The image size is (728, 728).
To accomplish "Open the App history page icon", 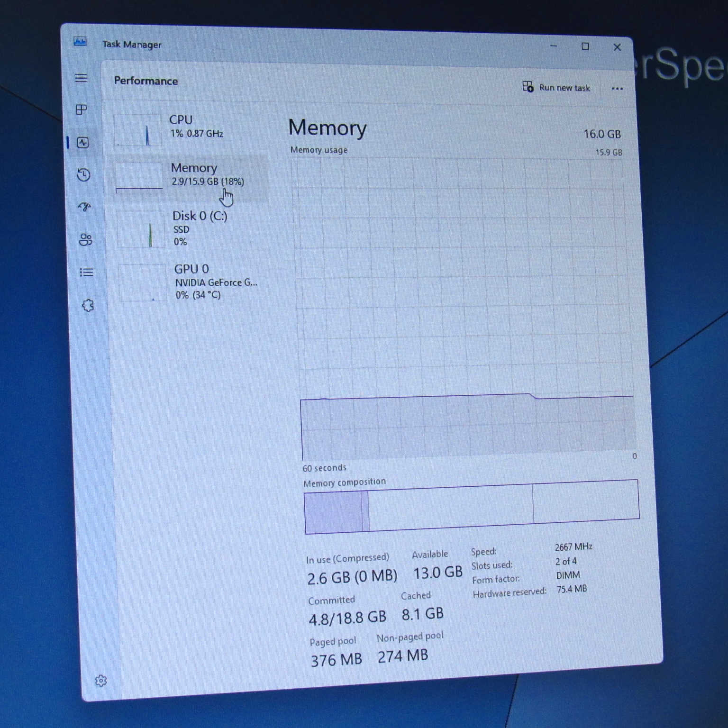I will tap(84, 175).
